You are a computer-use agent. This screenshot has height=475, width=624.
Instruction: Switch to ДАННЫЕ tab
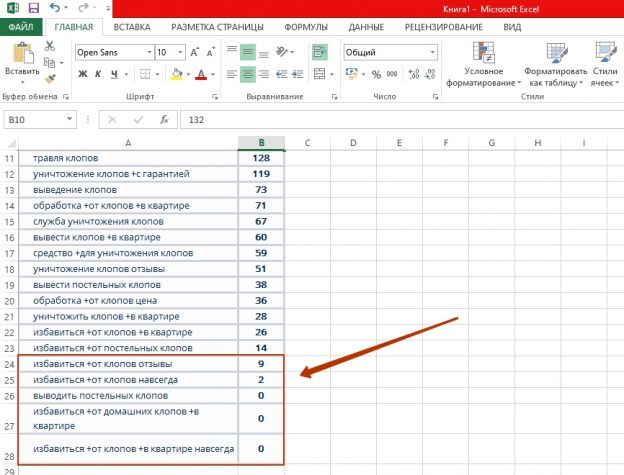coord(366,27)
